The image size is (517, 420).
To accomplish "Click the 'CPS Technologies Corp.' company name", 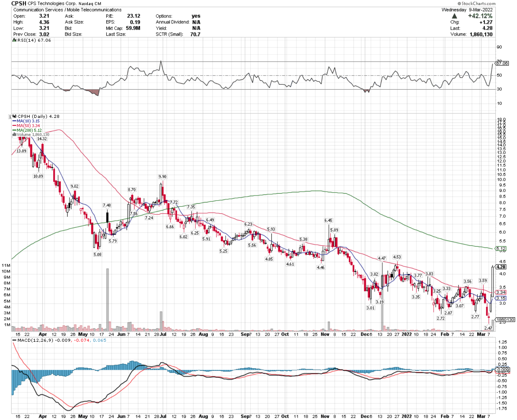I will (x=52, y=4).
